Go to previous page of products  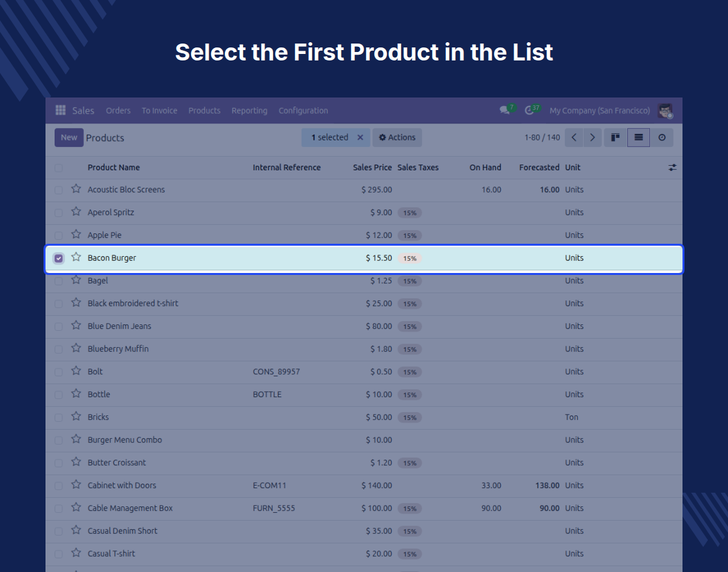574,137
